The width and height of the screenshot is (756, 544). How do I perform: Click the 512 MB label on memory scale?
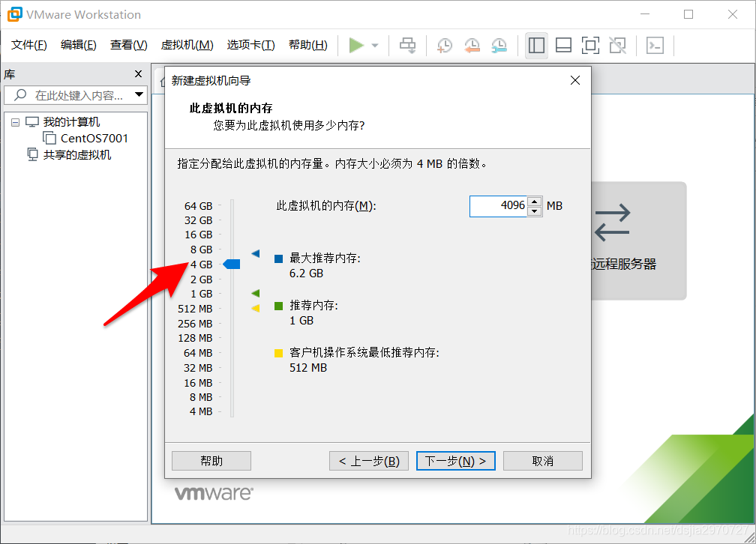(x=195, y=309)
